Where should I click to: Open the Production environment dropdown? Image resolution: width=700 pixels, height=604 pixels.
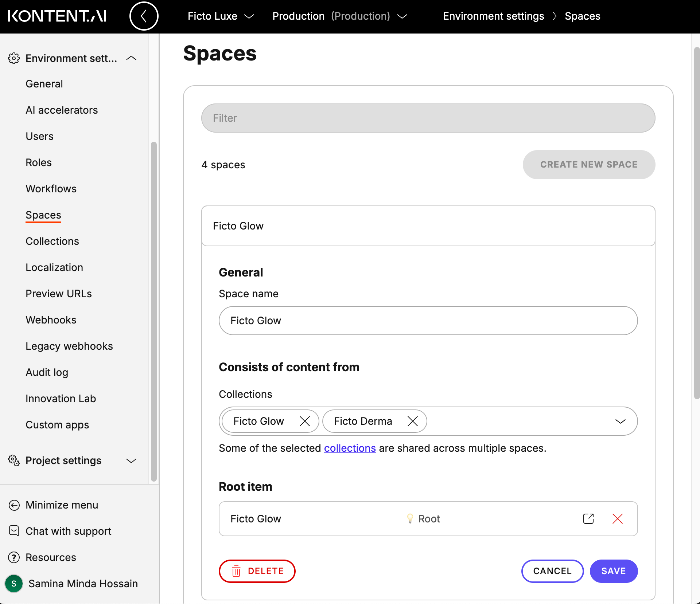click(402, 16)
